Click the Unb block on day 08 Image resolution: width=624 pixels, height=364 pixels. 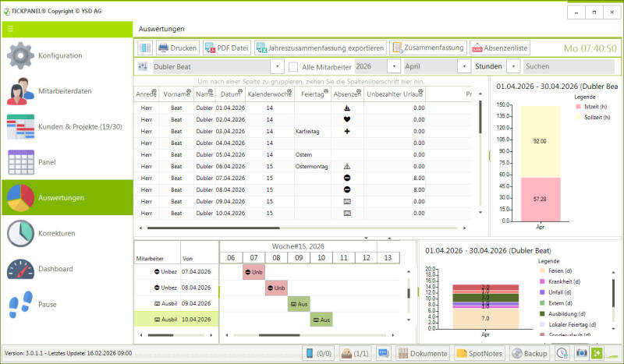(276, 288)
